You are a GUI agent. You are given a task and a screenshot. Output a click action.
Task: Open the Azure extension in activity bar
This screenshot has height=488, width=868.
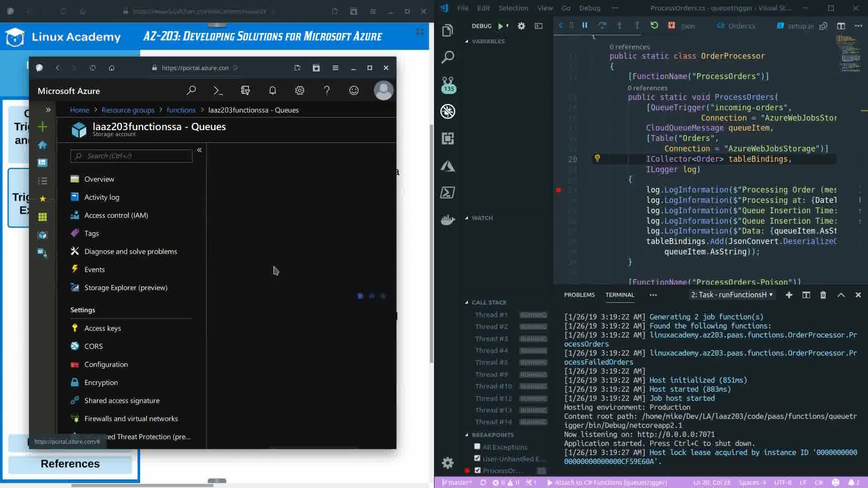(448, 166)
